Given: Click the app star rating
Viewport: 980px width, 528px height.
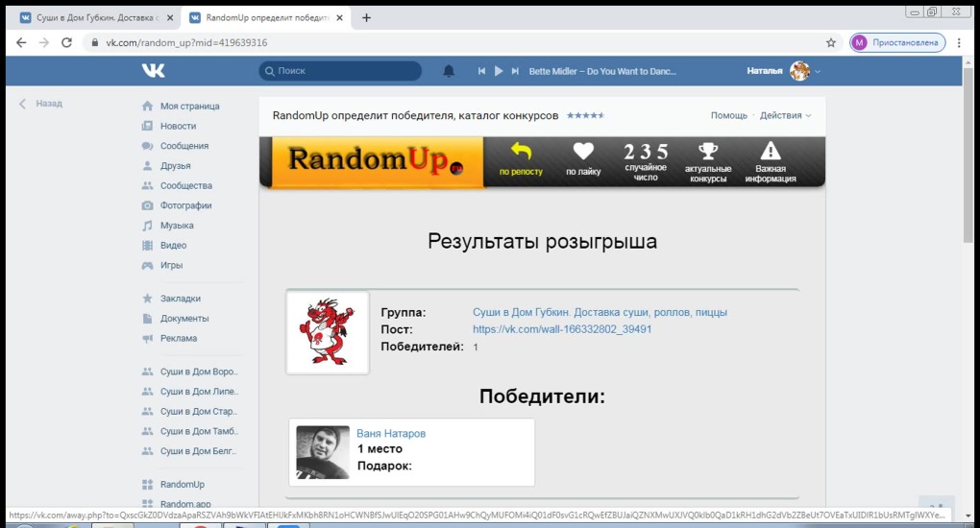Looking at the screenshot, I should pyautogui.click(x=586, y=115).
